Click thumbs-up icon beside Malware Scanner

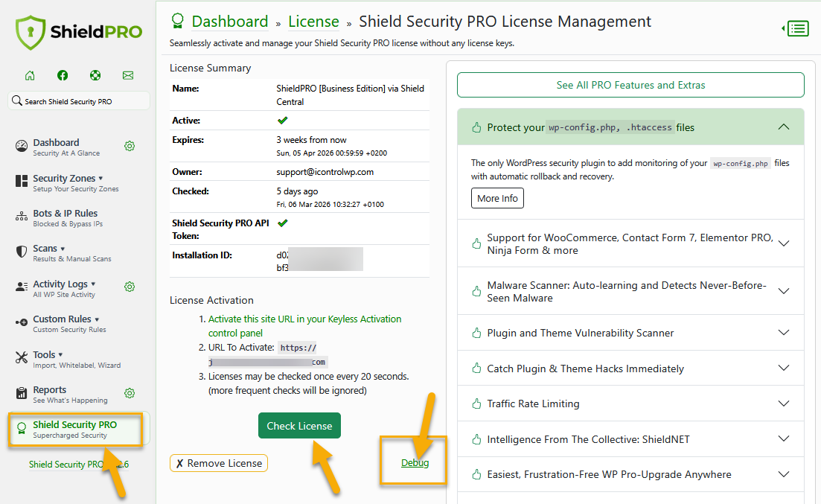click(476, 291)
